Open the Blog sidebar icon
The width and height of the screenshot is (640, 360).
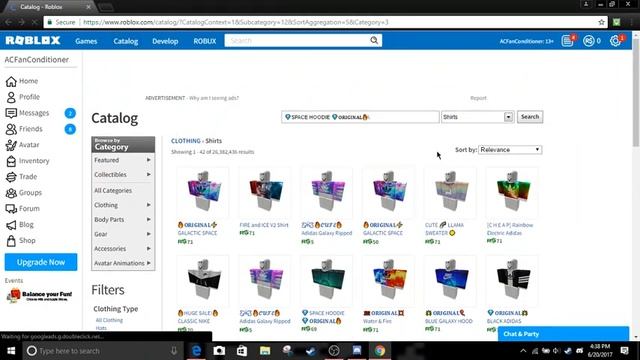tap(11, 224)
